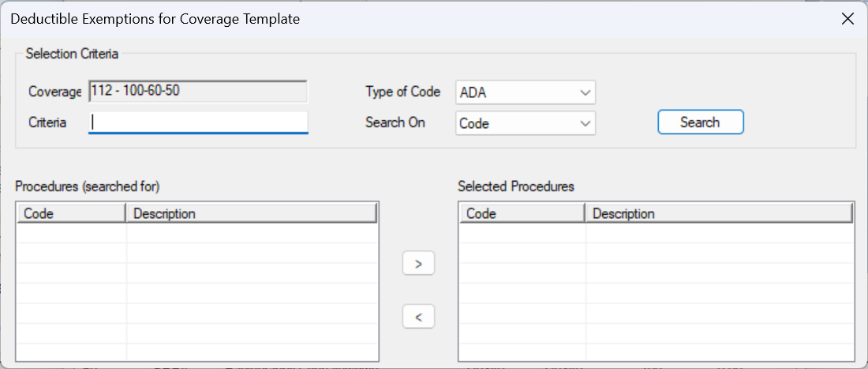Click the add procedure arrow (>) button

tap(418, 264)
